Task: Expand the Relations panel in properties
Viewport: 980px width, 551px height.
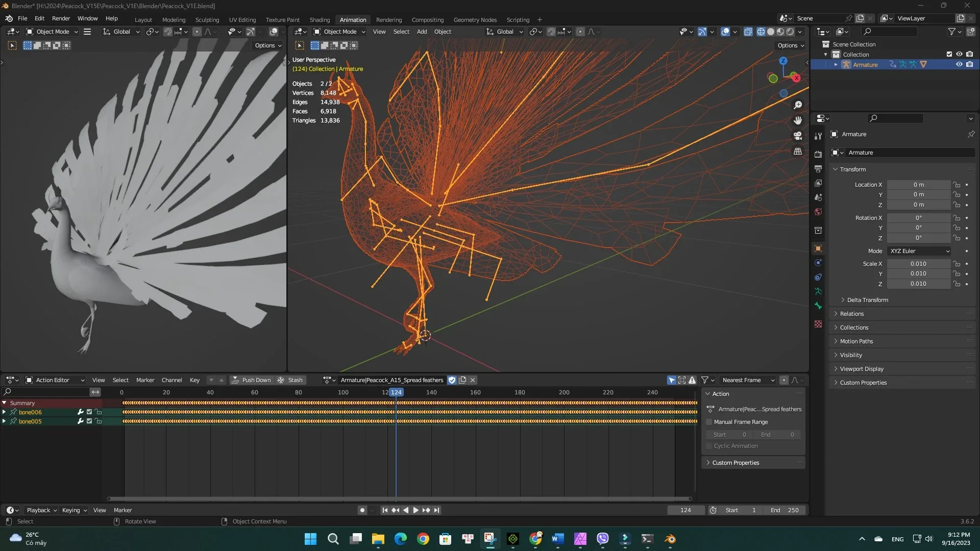Action: click(851, 314)
